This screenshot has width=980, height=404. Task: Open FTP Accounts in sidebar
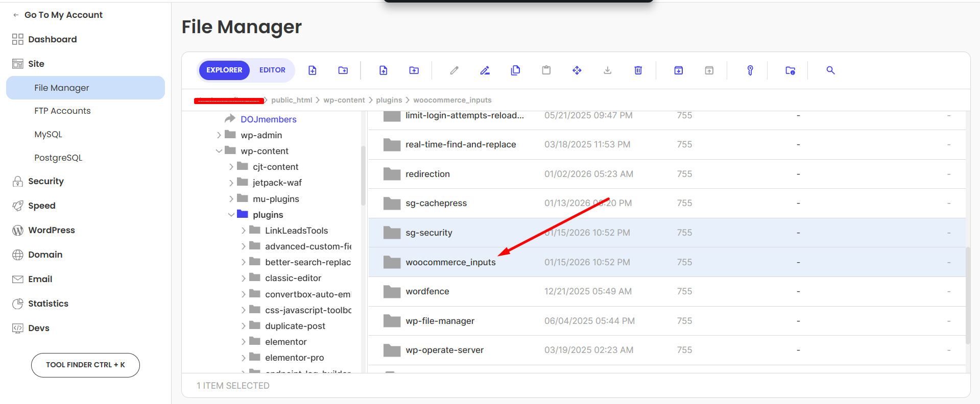coord(62,111)
